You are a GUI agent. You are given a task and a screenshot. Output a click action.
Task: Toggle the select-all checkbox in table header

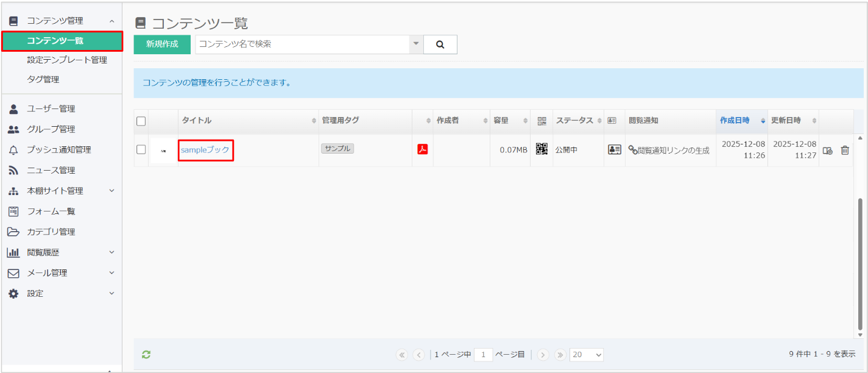tap(141, 121)
